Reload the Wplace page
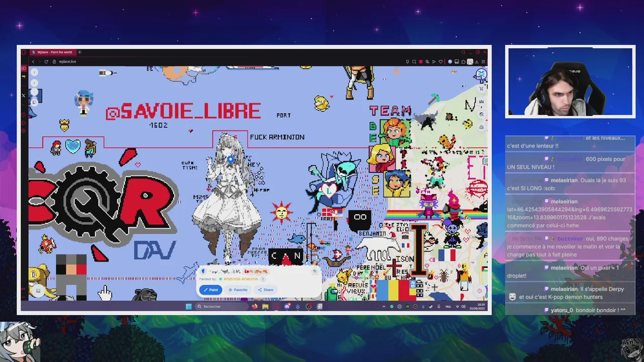This screenshot has width=644, height=362. [46, 61]
